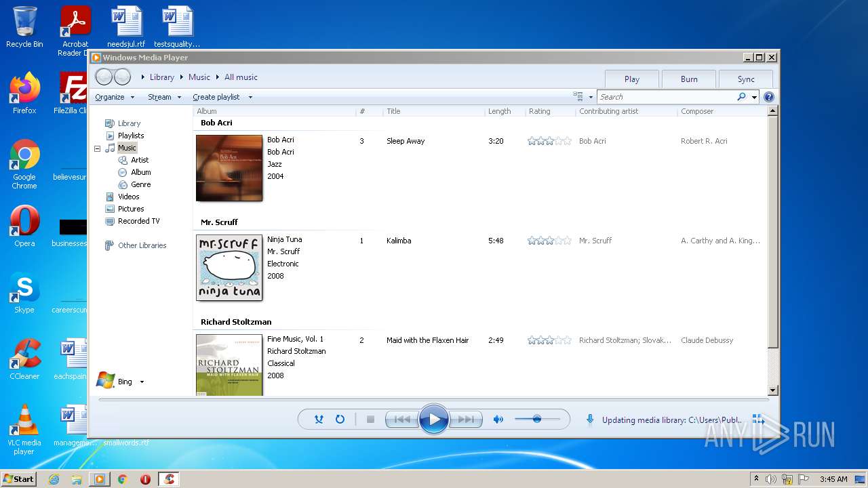
Task: Set star rating for Sleep Away
Action: point(550,141)
